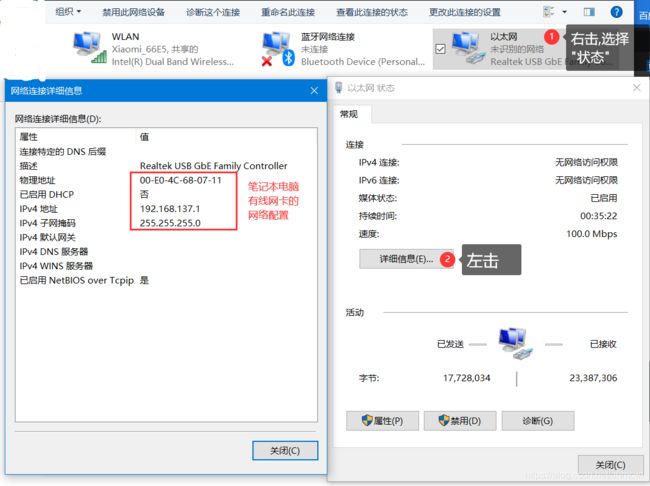Click the 属性 column header
650x486 pixels.
28,137
